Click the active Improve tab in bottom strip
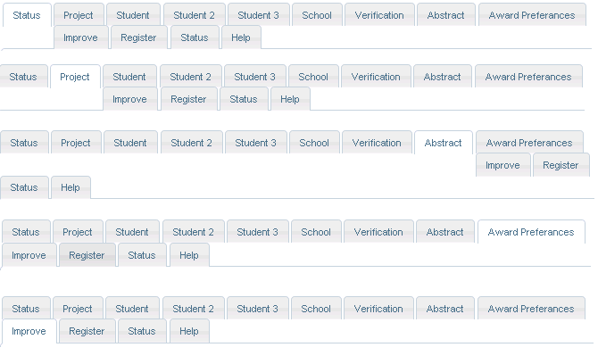 tap(29, 331)
